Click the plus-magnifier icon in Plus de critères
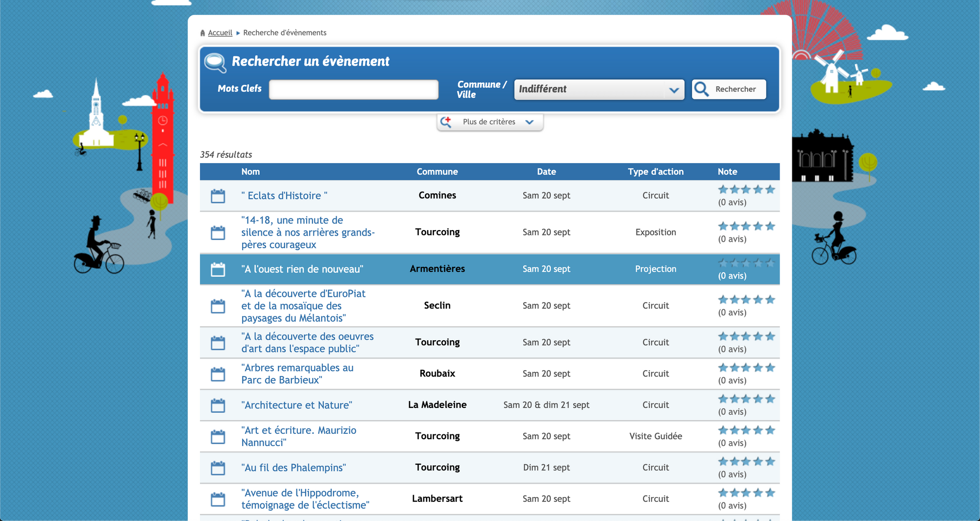 tap(446, 122)
